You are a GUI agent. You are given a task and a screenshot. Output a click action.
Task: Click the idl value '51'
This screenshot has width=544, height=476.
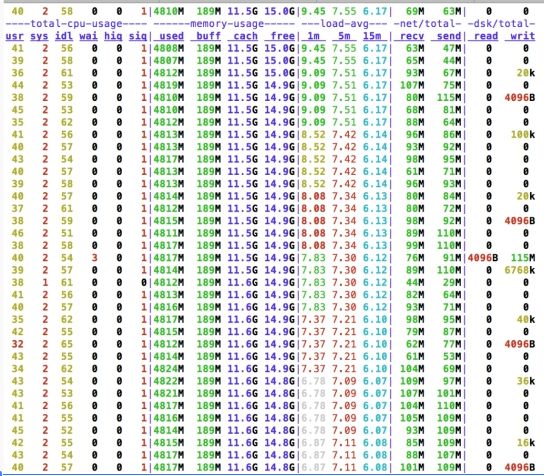(67, 233)
